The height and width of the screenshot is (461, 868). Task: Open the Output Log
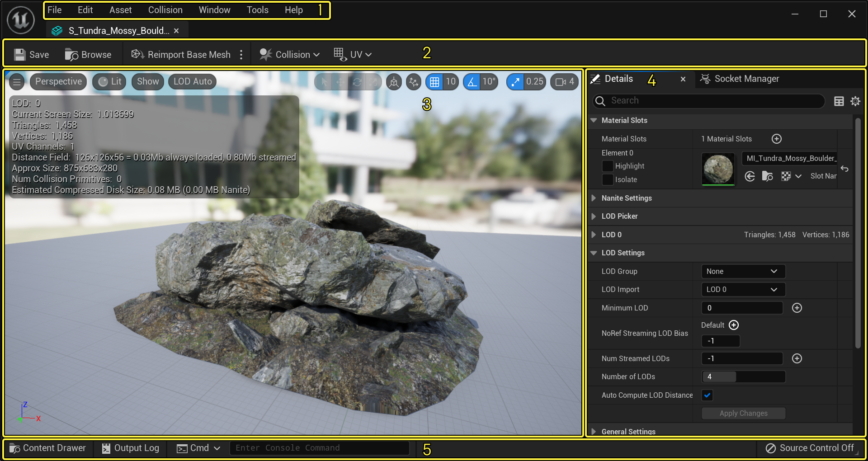130,448
